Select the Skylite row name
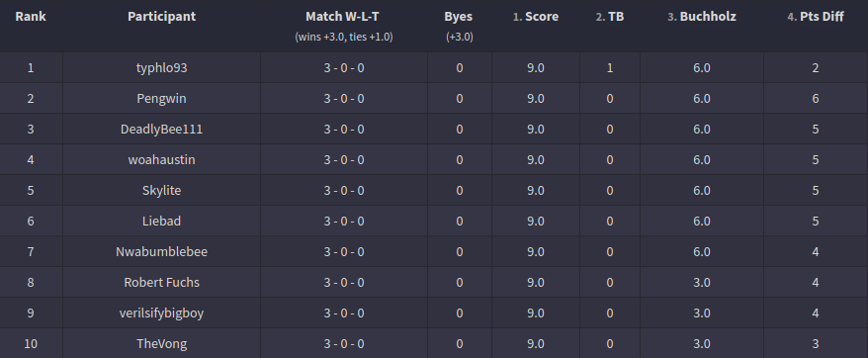The height and width of the screenshot is (358, 868). [x=162, y=191]
